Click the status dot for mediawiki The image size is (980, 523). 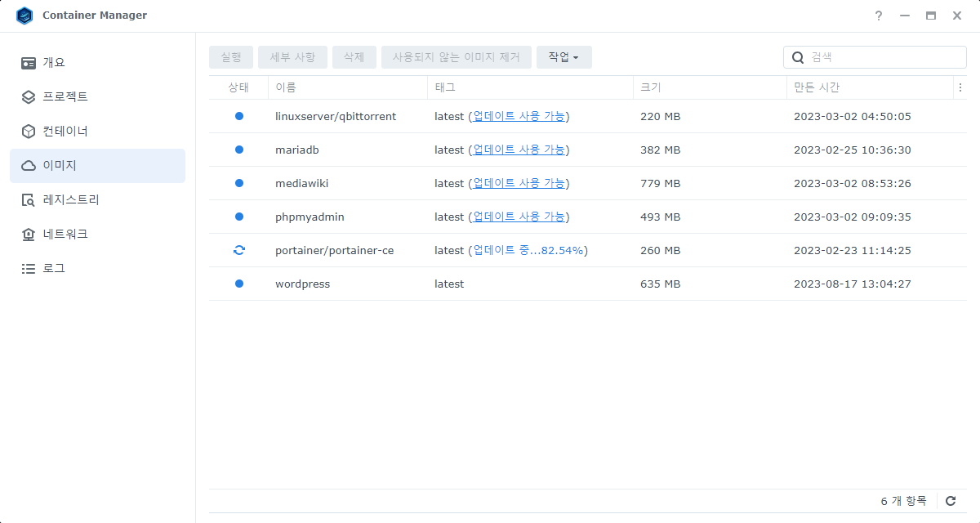pyautogui.click(x=238, y=183)
